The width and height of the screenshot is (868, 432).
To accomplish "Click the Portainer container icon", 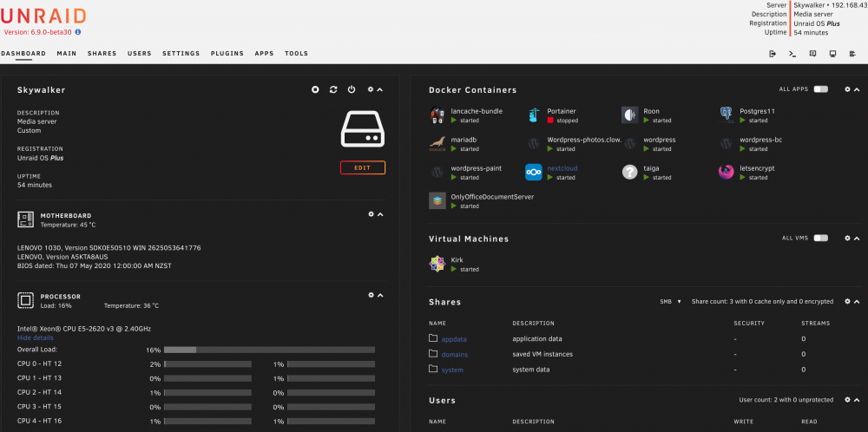I will [x=534, y=115].
